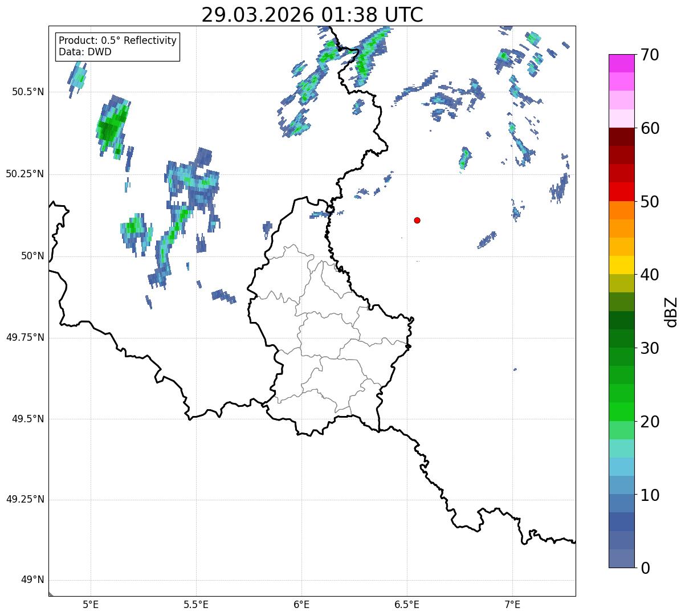Click the 50.5°N latitude label

point(28,92)
